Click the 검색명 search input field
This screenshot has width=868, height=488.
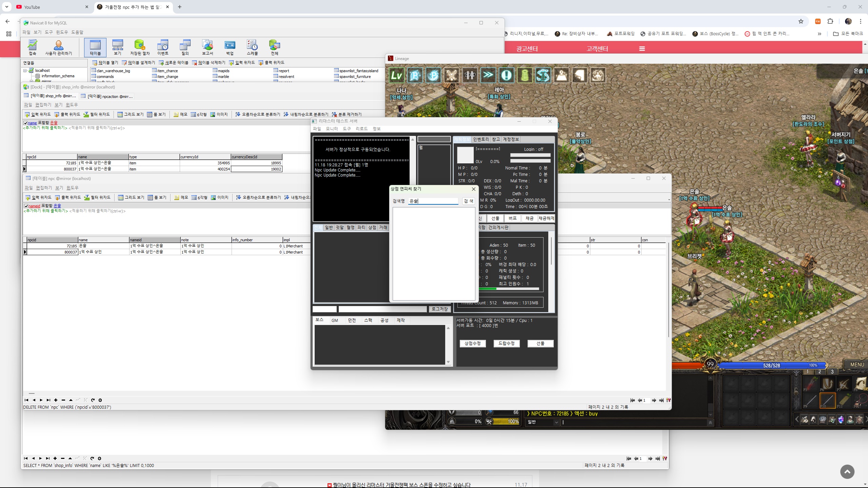click(433, 201)
